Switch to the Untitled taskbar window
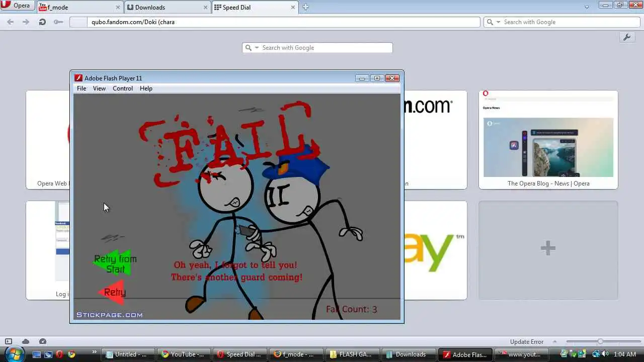Image resolution: width=644 pixels, height=362 pixels. tap(127, 354)
